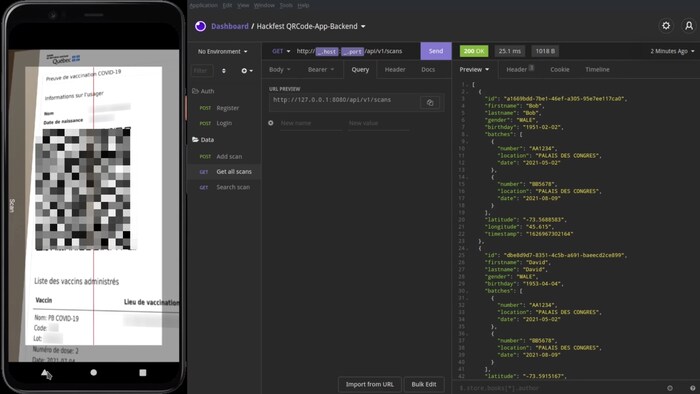Click Import from URL button
The height and width of the screenshot is (394, 700).
pyautogui.click(x=370, y=384)
